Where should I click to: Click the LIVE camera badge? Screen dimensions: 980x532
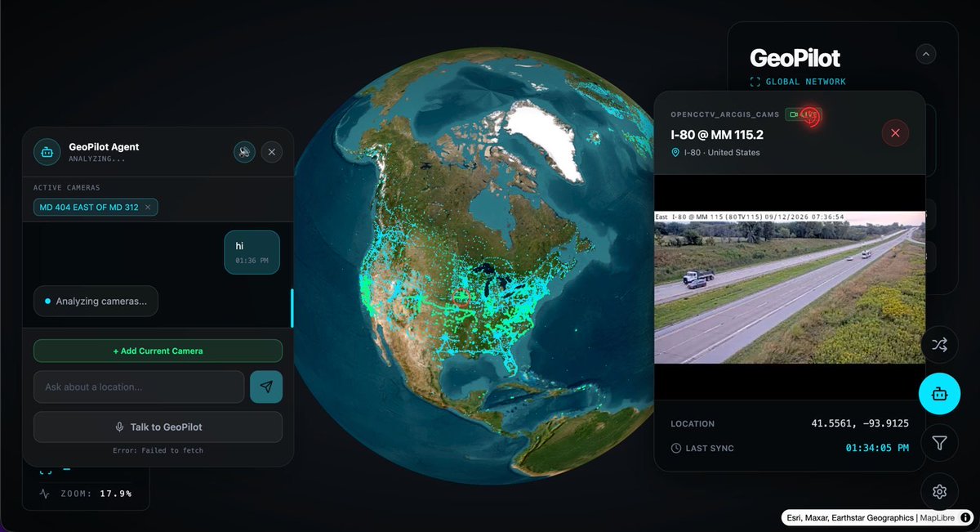pyautogui.click(x=802, y=114)
